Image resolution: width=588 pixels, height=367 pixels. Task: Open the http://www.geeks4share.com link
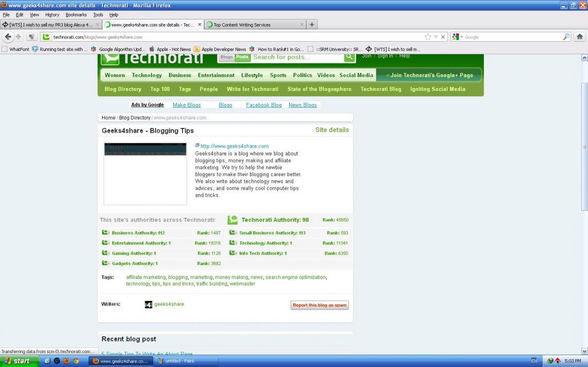(234, 146)
